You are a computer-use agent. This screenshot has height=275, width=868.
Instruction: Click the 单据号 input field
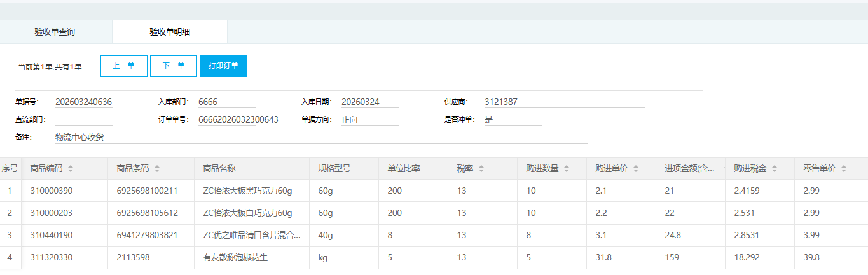(x=83, y=102)
